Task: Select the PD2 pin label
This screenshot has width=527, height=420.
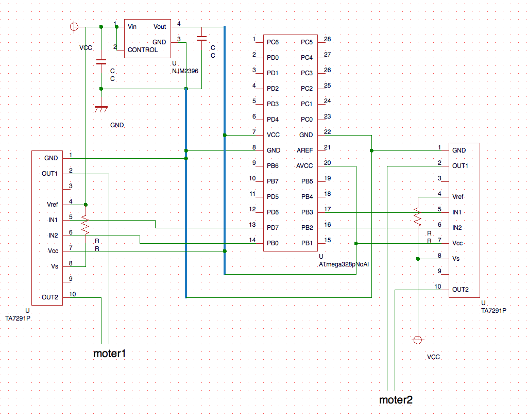Action: [x=273, y=89]
